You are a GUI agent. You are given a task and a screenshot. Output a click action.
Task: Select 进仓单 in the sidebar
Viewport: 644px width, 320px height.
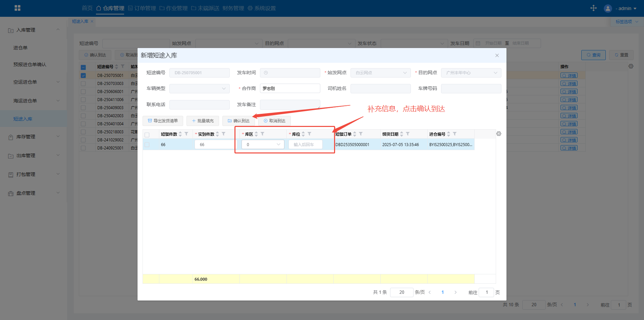[20, 48]
